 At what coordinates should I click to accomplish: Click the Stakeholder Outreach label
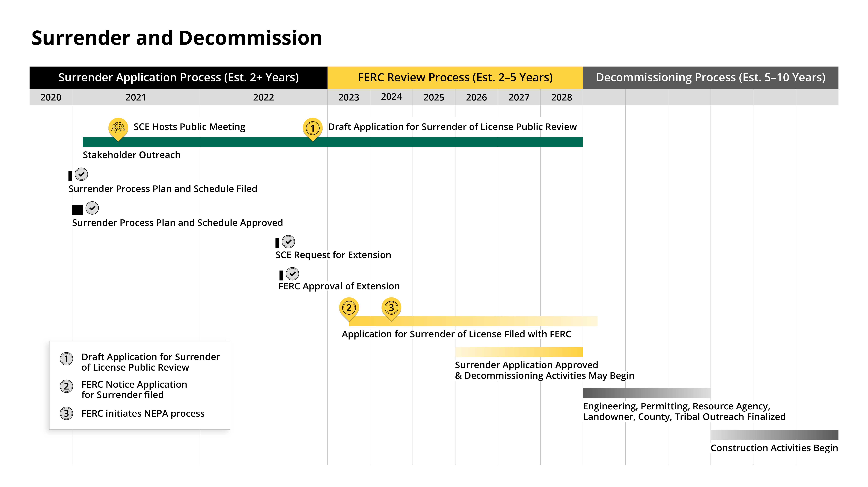click(132, 155)
